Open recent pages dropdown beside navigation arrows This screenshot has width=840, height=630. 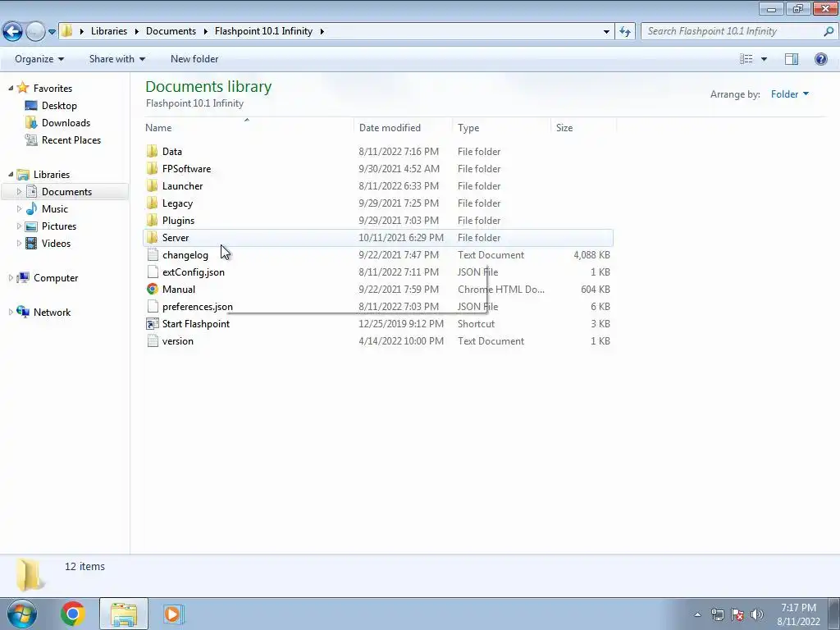52,32
